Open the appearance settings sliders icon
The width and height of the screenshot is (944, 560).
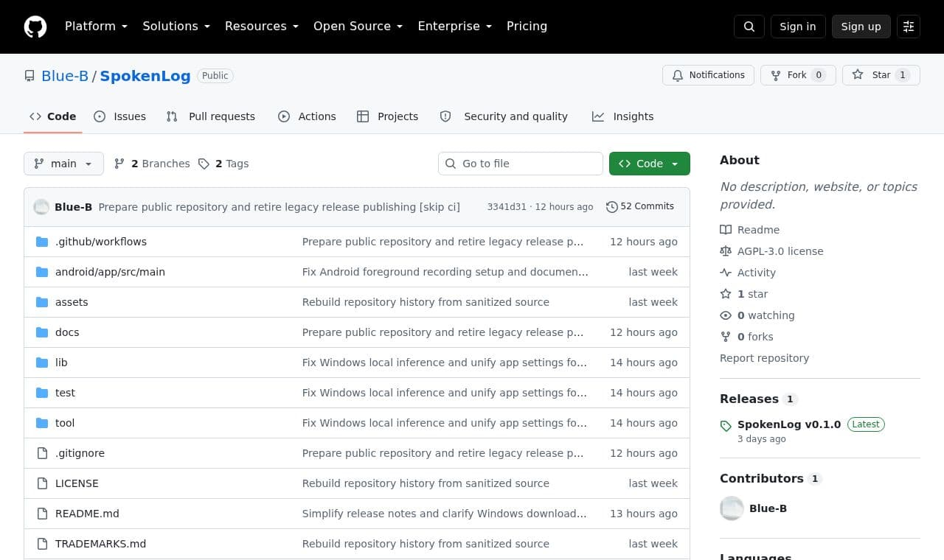(909, 27)
